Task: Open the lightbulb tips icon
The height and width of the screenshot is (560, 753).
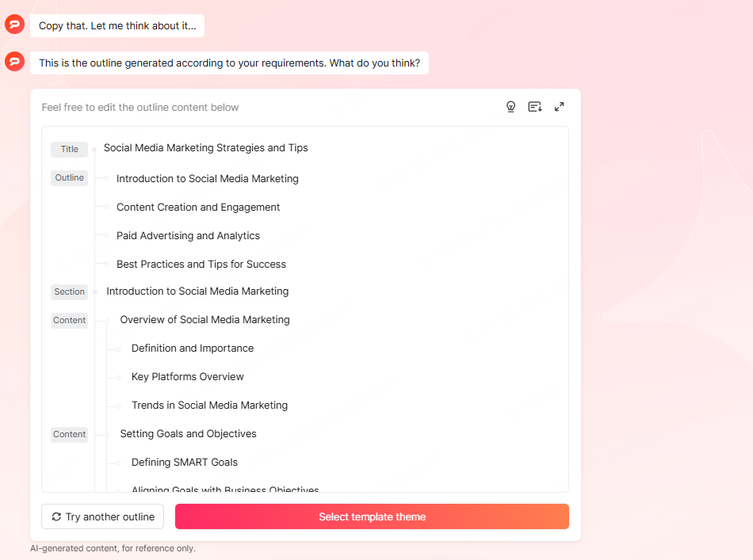Action: pyautogui.click(x=510, y=106)
